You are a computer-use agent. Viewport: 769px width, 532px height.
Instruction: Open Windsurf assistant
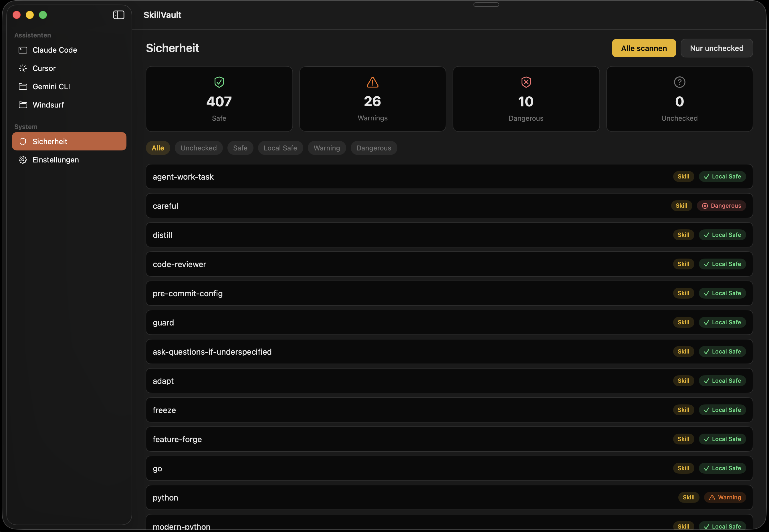[48, 105]
